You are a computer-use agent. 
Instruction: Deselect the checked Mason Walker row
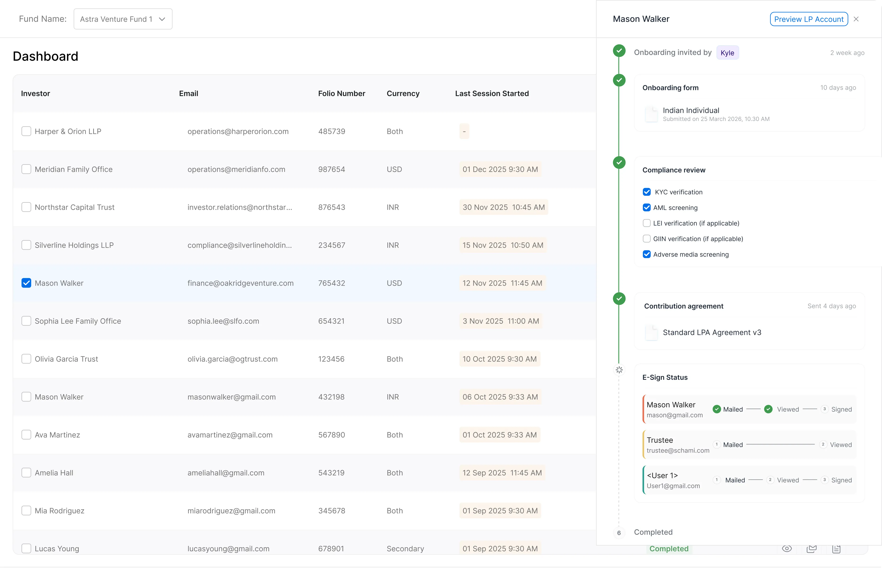coord(26,283)
